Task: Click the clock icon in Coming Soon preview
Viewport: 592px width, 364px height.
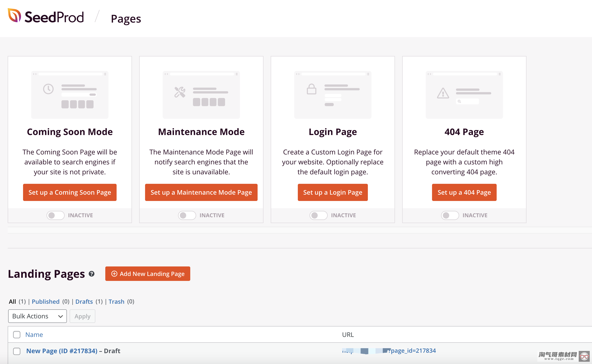Action: tap(48, 89)
